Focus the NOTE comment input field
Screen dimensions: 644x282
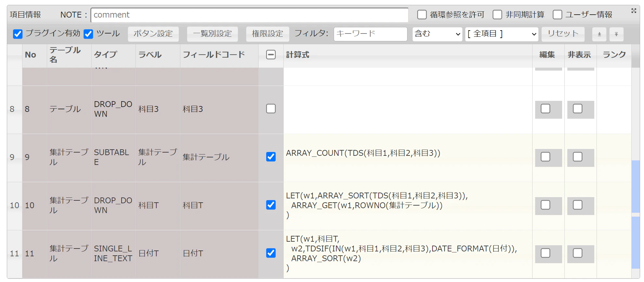point(250,15)
